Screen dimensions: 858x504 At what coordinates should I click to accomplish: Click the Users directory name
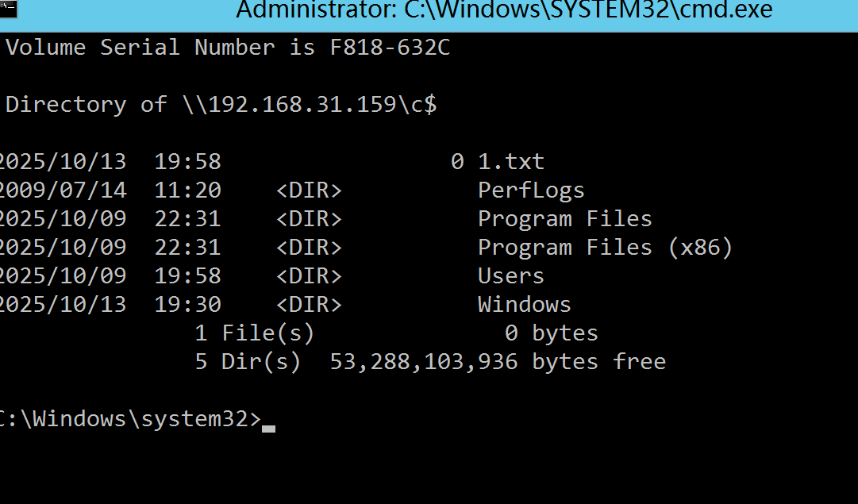point(511,276)
